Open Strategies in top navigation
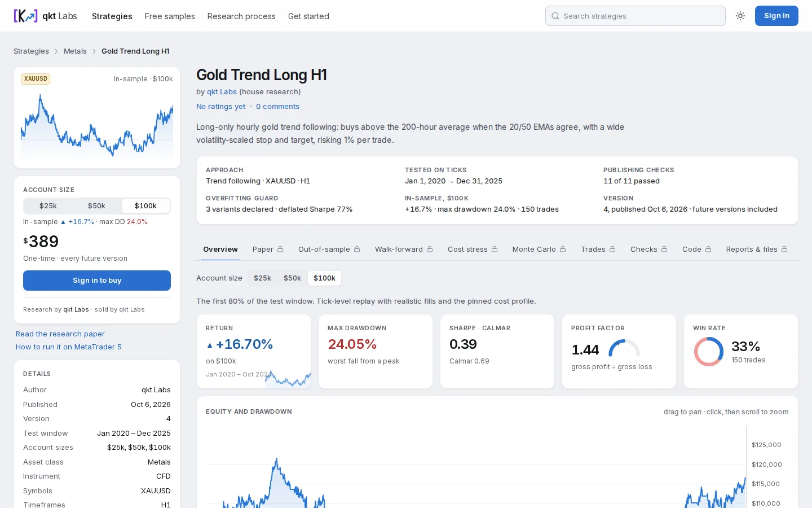Image resolution: width=812 pixels, height=508 pixels. 112,16
